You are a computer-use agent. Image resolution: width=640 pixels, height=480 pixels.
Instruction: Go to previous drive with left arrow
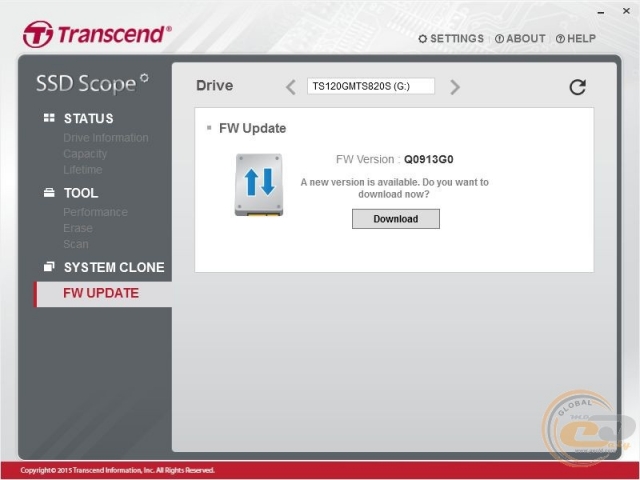pos(291,87)
